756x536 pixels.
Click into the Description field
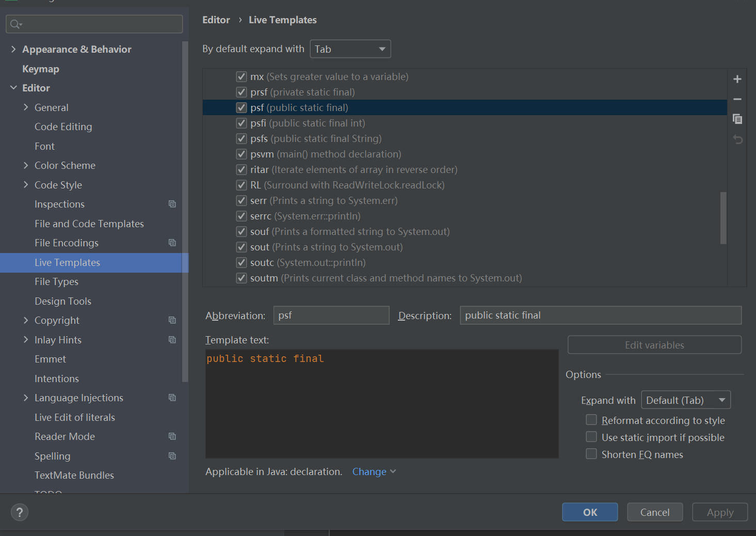click(x=601, y=315)
